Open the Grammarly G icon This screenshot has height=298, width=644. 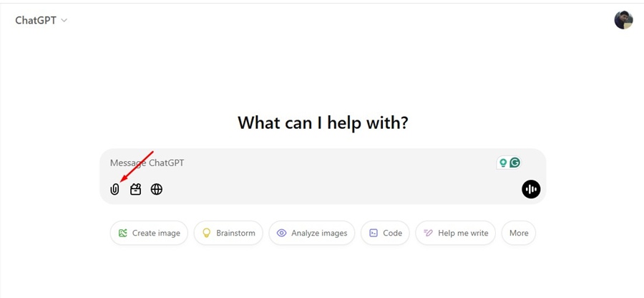point(514,163)
